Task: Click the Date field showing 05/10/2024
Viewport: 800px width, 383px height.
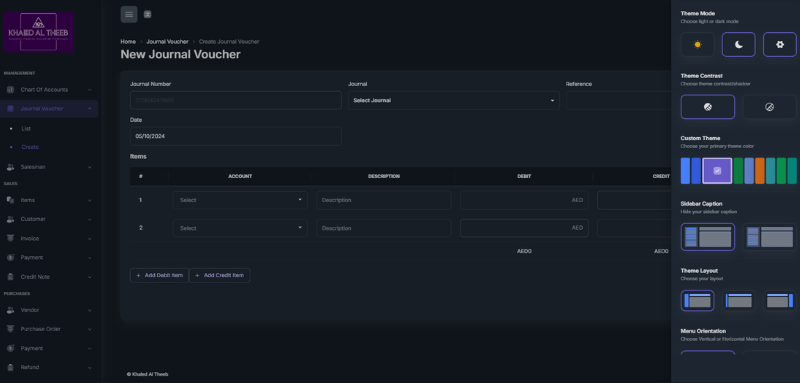Action: click(x=236, y=136)
